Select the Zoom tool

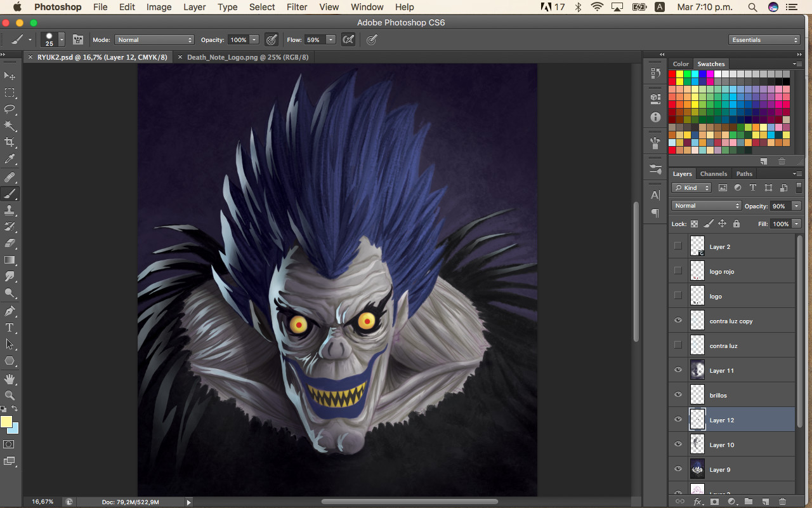pos(10,396)
